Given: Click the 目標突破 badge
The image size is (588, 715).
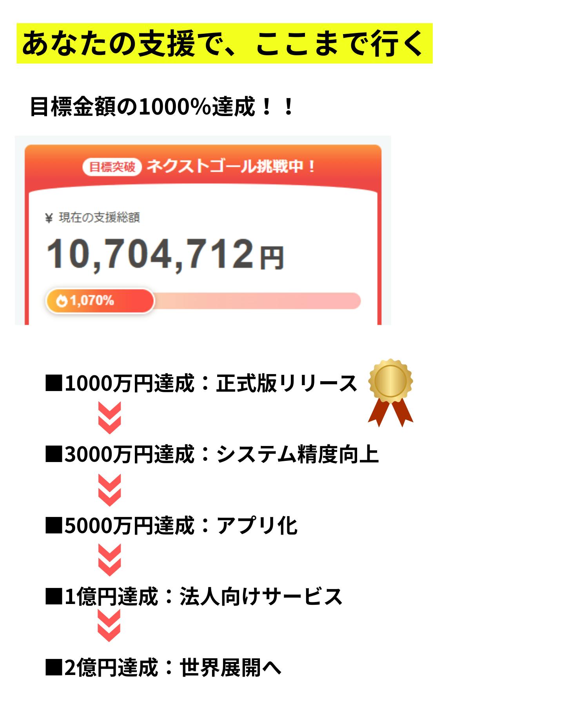Looking at the screenshot, I should 112,167.
